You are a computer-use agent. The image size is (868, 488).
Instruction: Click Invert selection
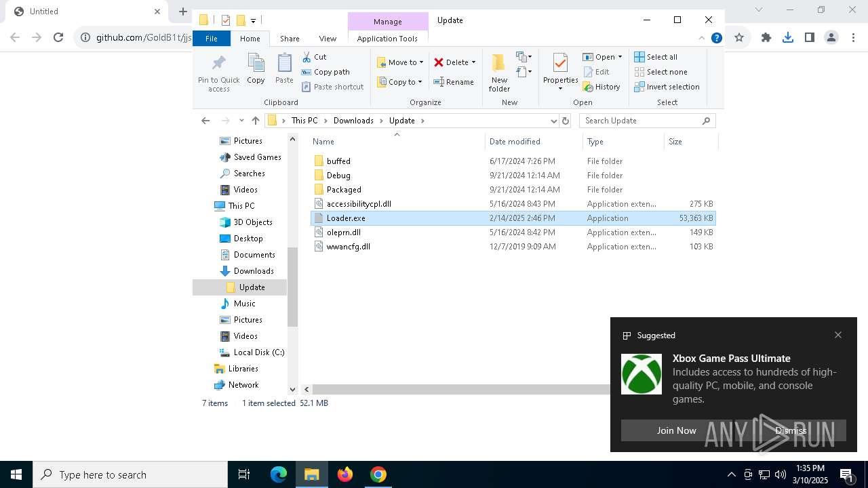(667, 87)
